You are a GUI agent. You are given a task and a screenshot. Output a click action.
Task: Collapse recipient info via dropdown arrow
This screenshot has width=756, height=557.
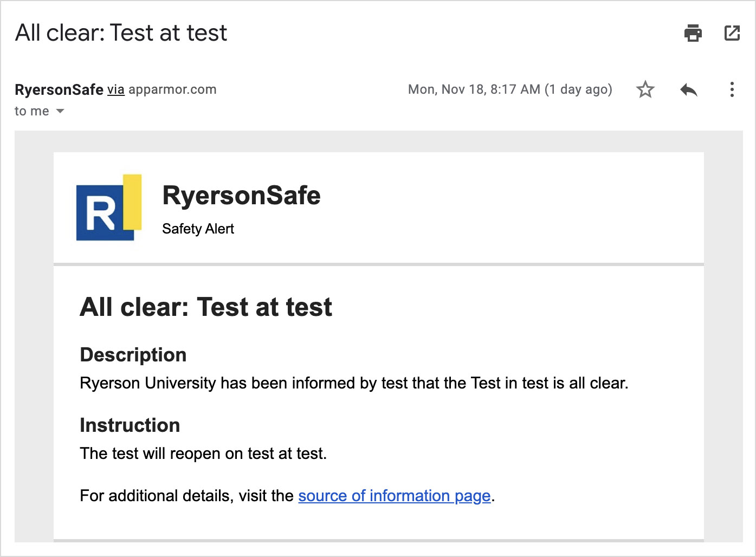[x=61, y=111]
